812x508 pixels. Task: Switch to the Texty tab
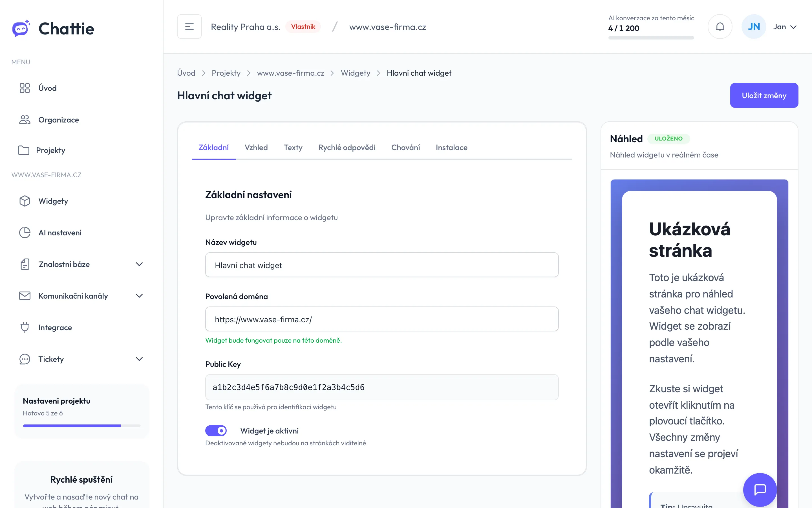coord(293,148)
